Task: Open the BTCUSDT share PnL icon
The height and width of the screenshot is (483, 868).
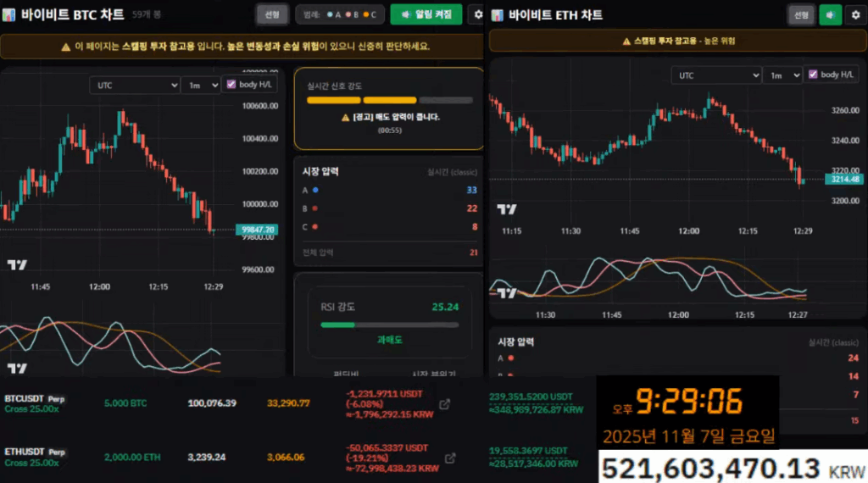Action: [x=444, y=404]
